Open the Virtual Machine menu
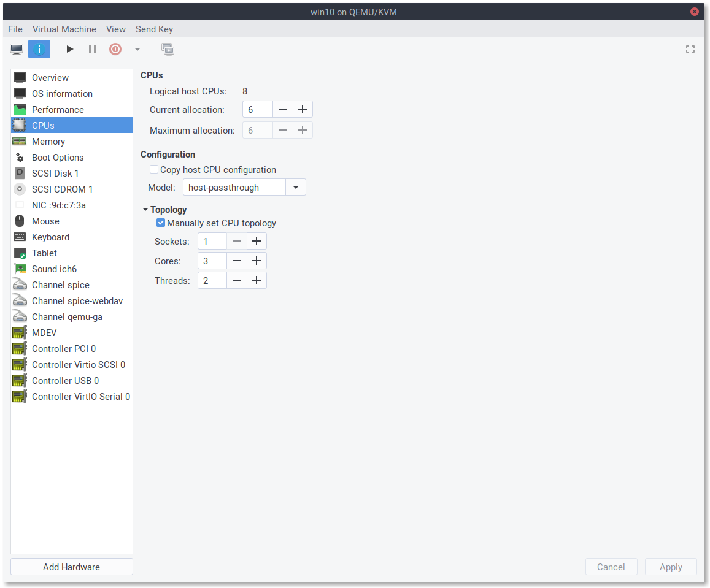The width and height of the screenshot is (710, 588). pos(64,29)
